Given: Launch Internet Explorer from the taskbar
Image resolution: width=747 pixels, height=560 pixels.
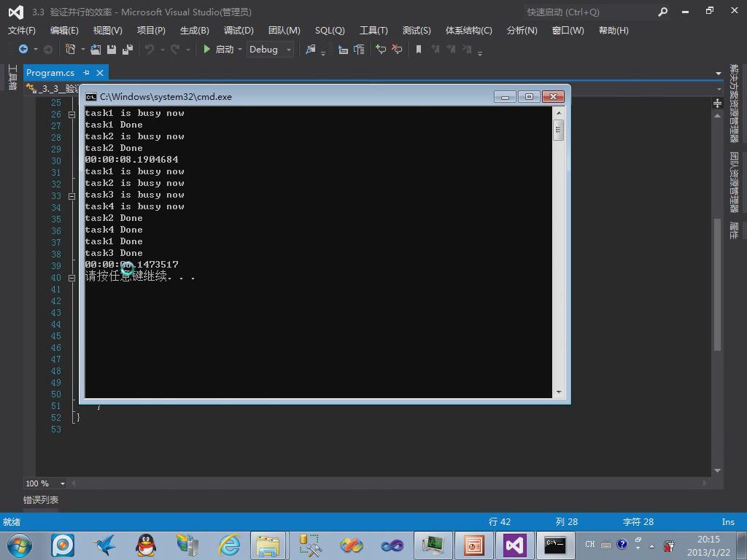Looking at the screenshot, I should 229,545.
